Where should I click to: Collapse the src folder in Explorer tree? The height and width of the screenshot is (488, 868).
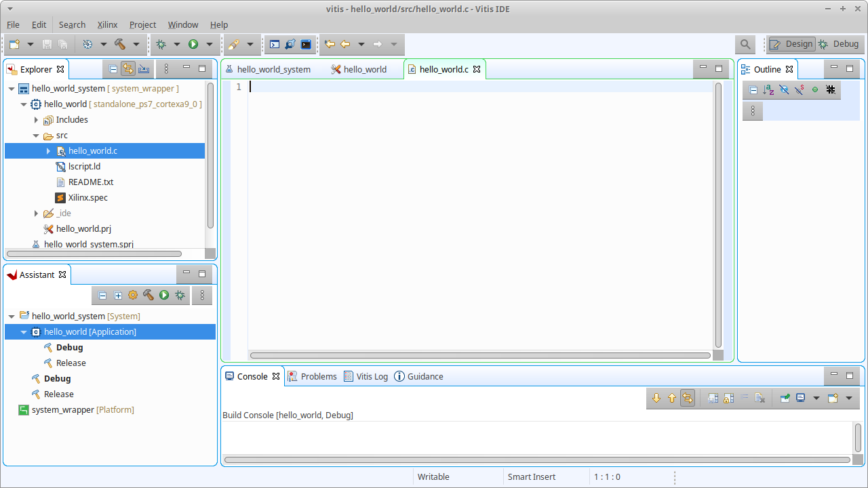(x=37, y=136)
